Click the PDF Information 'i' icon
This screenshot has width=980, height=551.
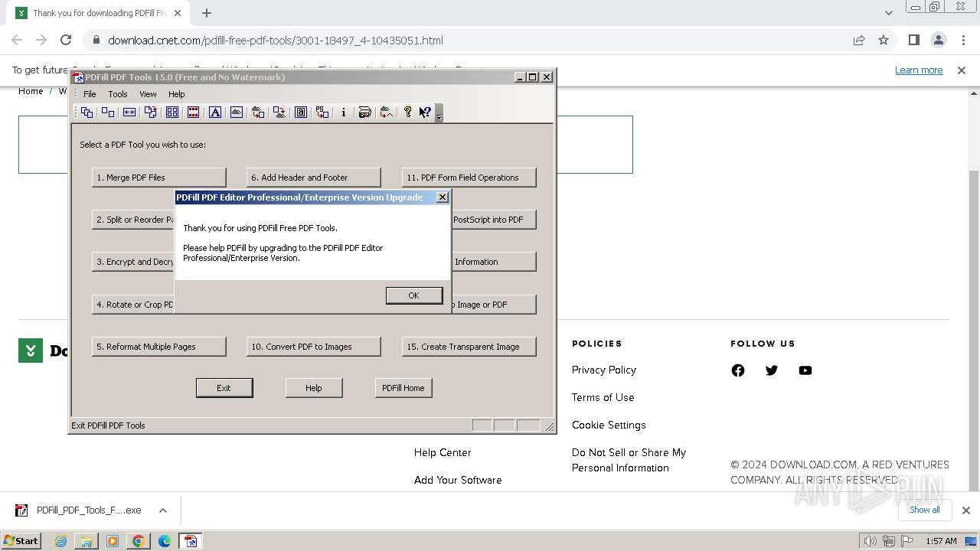pyautogui.click(x=344, y=112)
